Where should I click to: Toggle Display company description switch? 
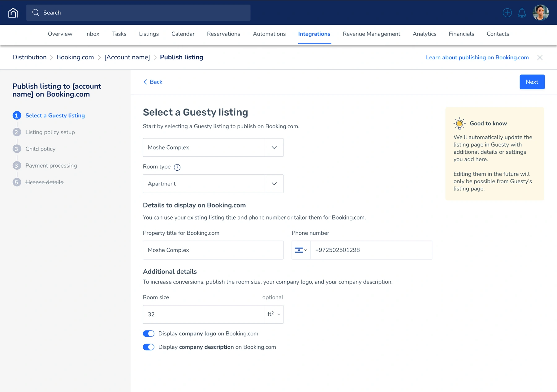[x=149, y=347]
